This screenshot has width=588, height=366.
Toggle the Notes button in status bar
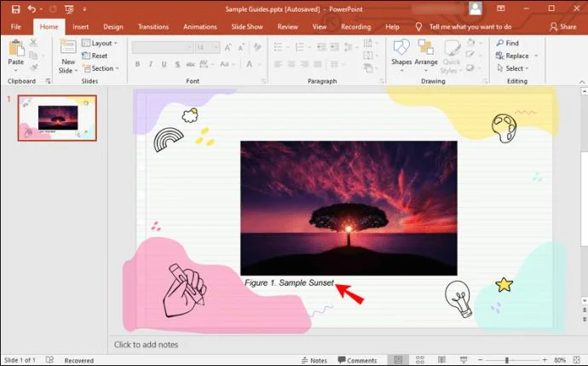pyautogui.click(x=314, y=360)
